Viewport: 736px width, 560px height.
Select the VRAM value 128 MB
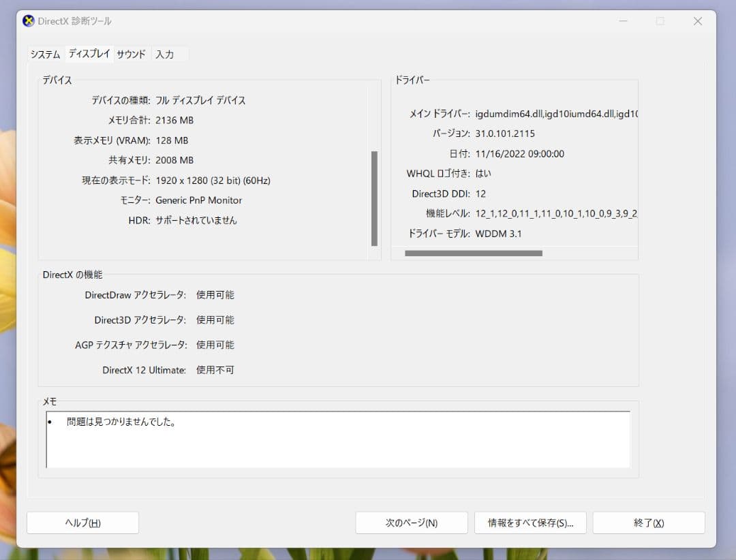pyautogui.click(x=172, y=140)
